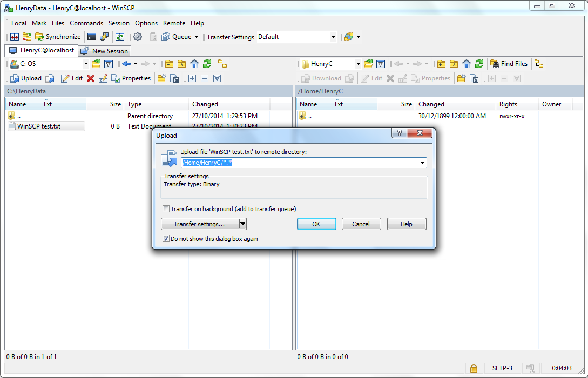This screenshot has width=588, height=378.
Task: Click the Transfer settings... button
Action: coord(200,224)
